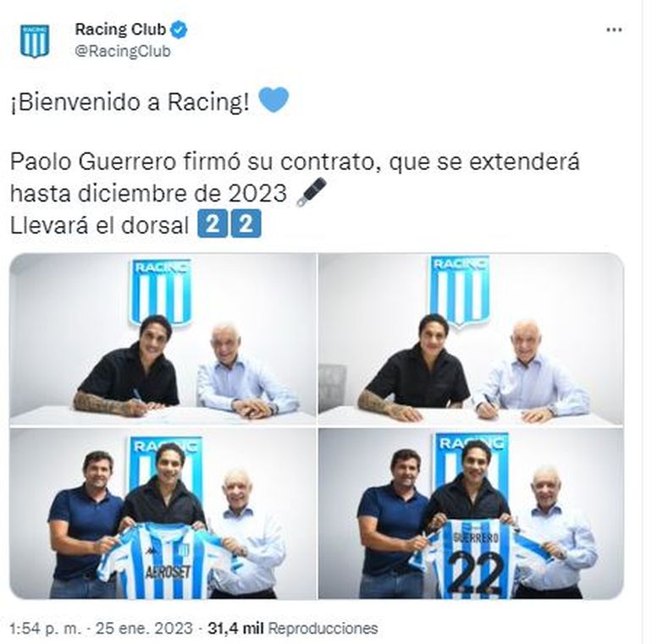Click the Racing Club display name
The image size is (652, 644).
tap(120, 30)
